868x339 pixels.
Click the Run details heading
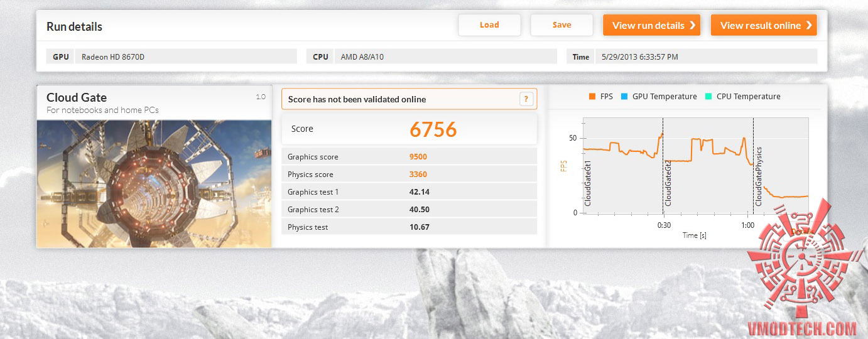pos(74,27)
